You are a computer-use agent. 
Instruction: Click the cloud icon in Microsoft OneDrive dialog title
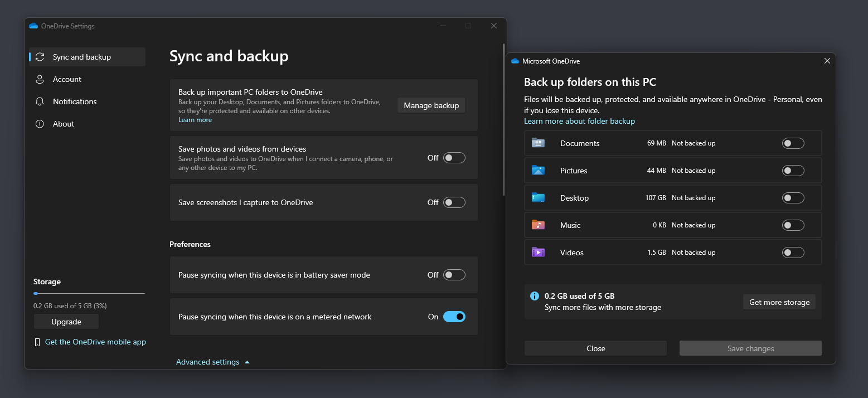click(x=515, y=61)
